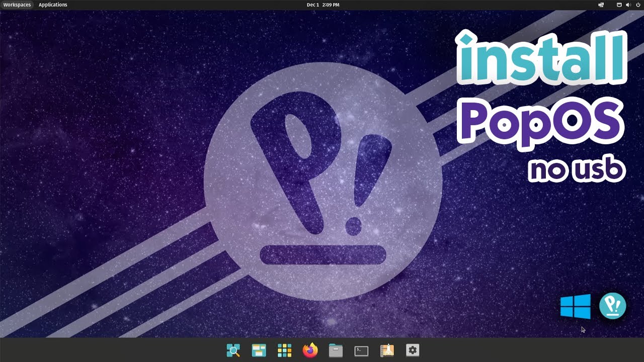
Task: Open the power menu icon
Action: pyautogui.click(x=637, y=5)
